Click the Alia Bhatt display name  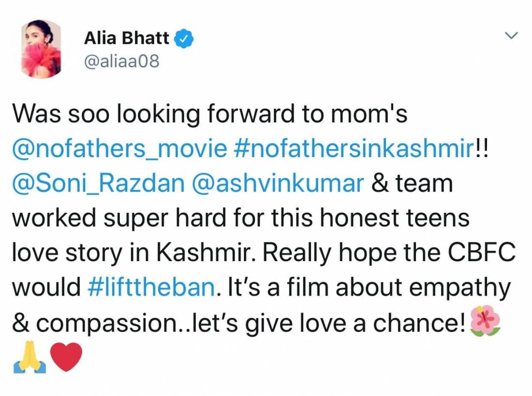127,39
